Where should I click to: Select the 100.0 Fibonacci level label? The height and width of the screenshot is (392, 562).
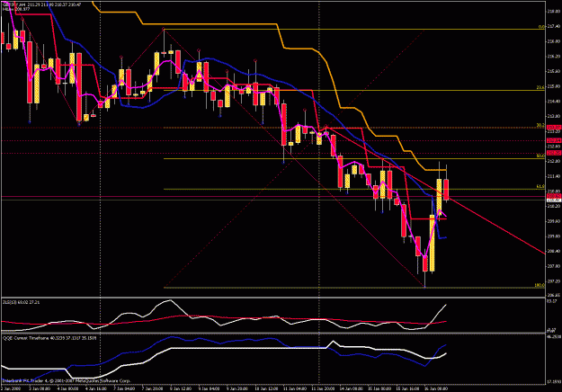point(540,285)
